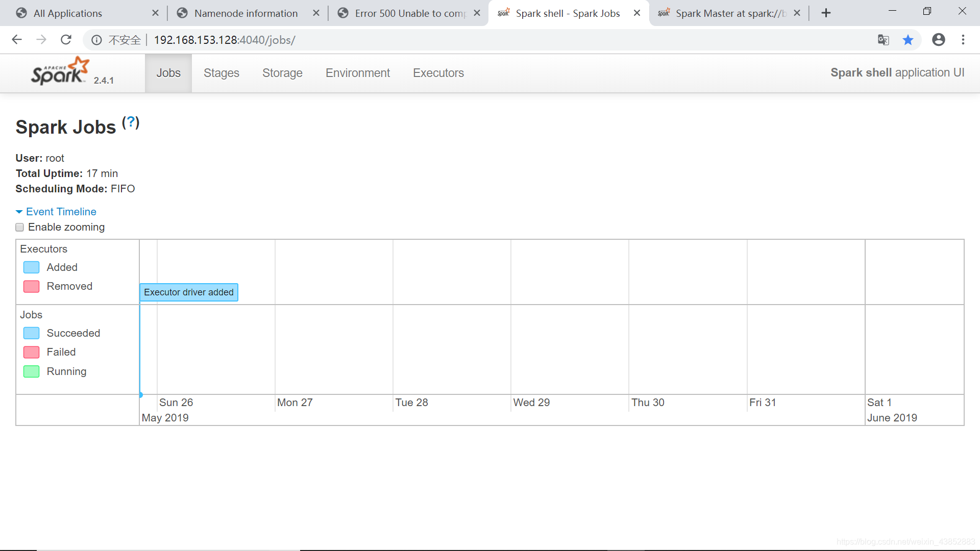Click the translate page icon

(884, 40)
